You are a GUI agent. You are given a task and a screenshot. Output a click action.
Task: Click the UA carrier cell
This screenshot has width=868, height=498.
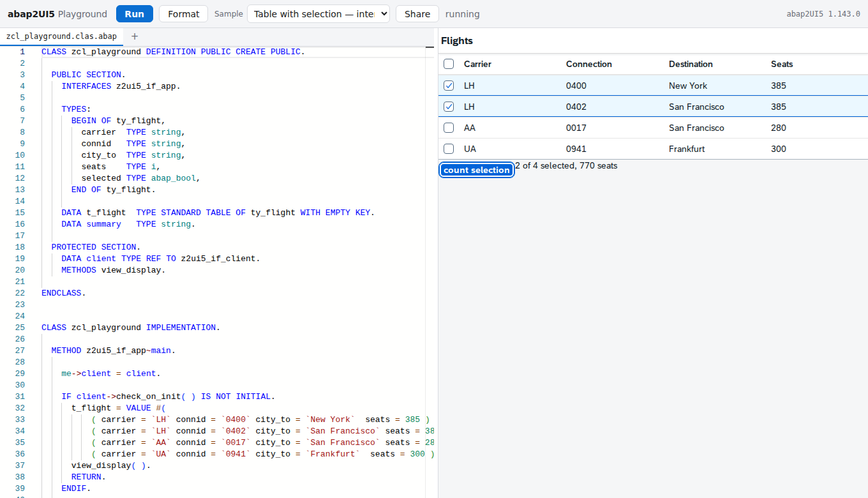pyautogui.click(x=470, y=149)
